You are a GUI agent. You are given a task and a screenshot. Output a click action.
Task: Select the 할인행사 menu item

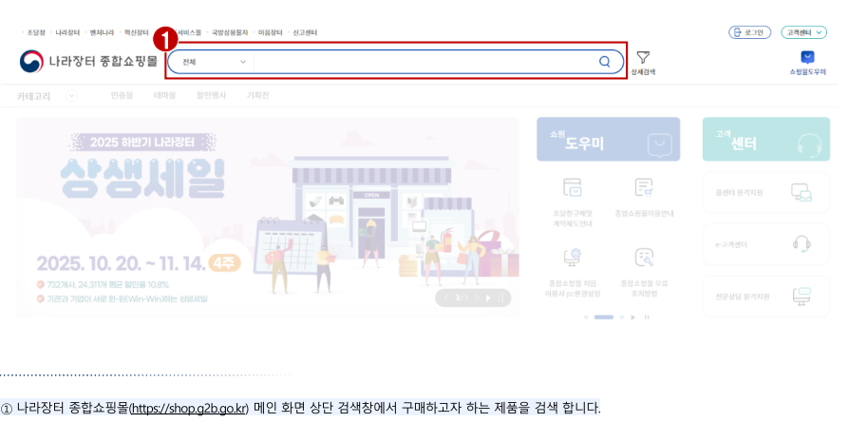click(x=212, y=96)
